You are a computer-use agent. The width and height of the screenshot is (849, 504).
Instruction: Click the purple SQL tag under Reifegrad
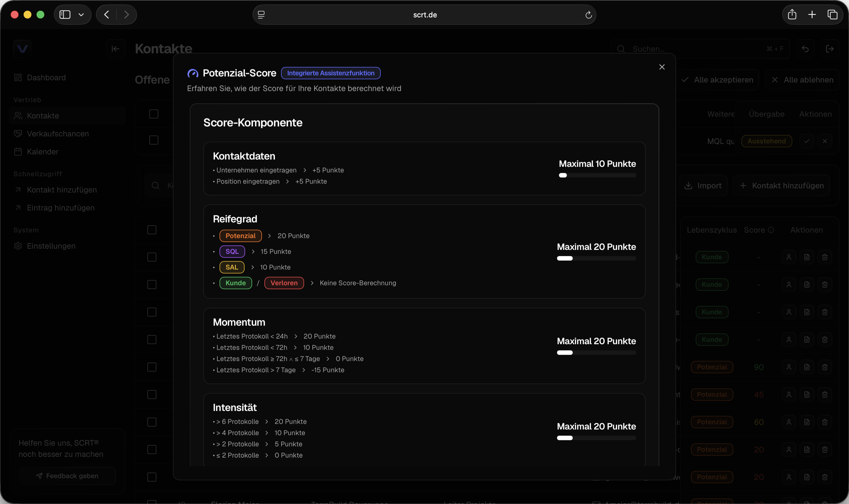click(x=232, y=251)
